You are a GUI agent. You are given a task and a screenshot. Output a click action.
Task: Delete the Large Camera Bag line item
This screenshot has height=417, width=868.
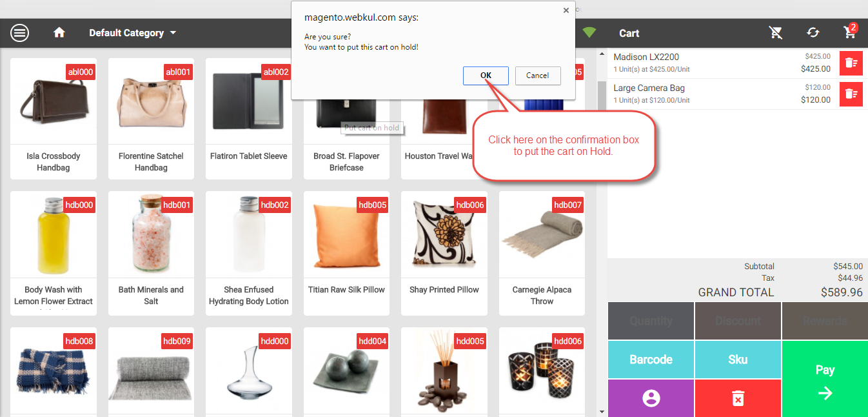point(851,94)
